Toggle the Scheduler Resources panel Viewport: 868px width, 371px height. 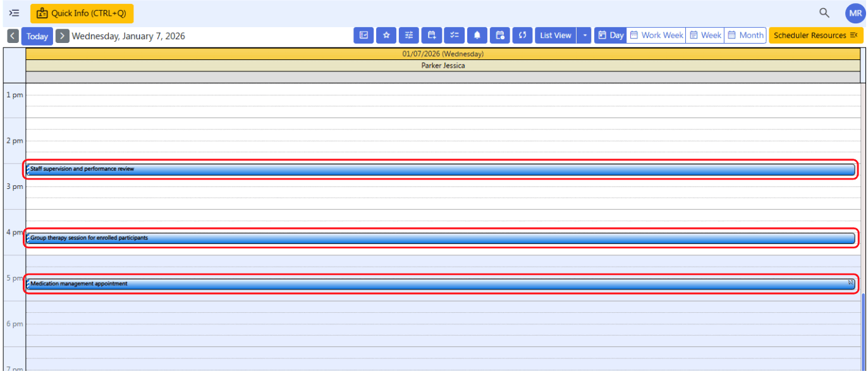pyautogui.click(x=816, y=35)
